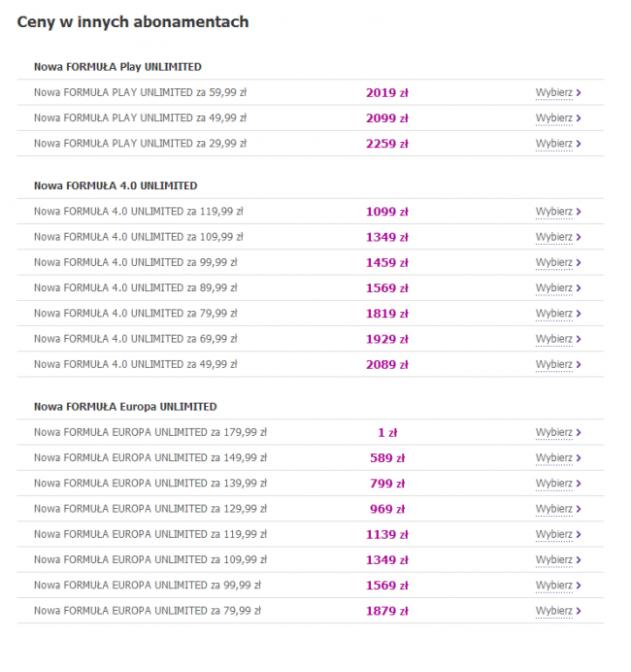Click plan name Nowa FORMUŁA 4.0 UNLIMITED za 69,99 zł
Screen dimensions: 631x672
135,339
